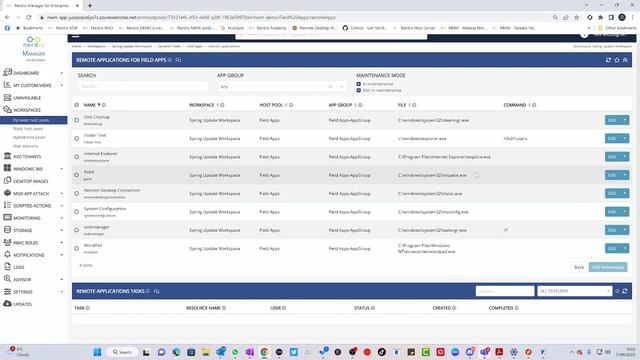Open the App Group dropdown

(282, 87)
